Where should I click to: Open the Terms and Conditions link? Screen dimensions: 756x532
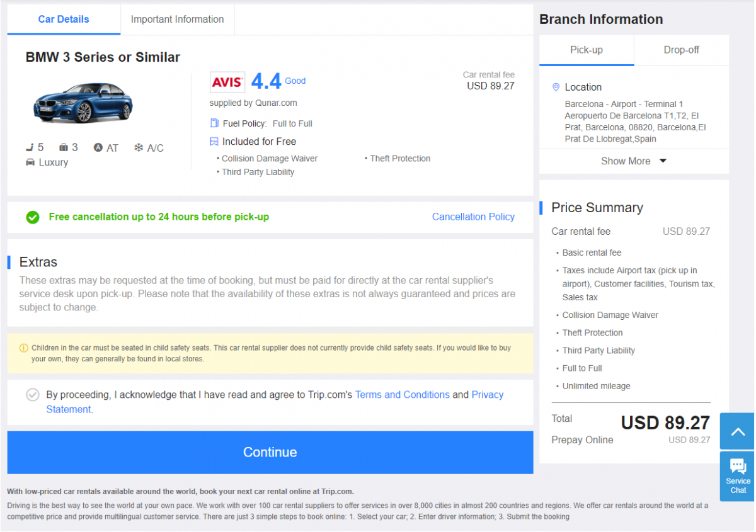(x=402, y=395)
